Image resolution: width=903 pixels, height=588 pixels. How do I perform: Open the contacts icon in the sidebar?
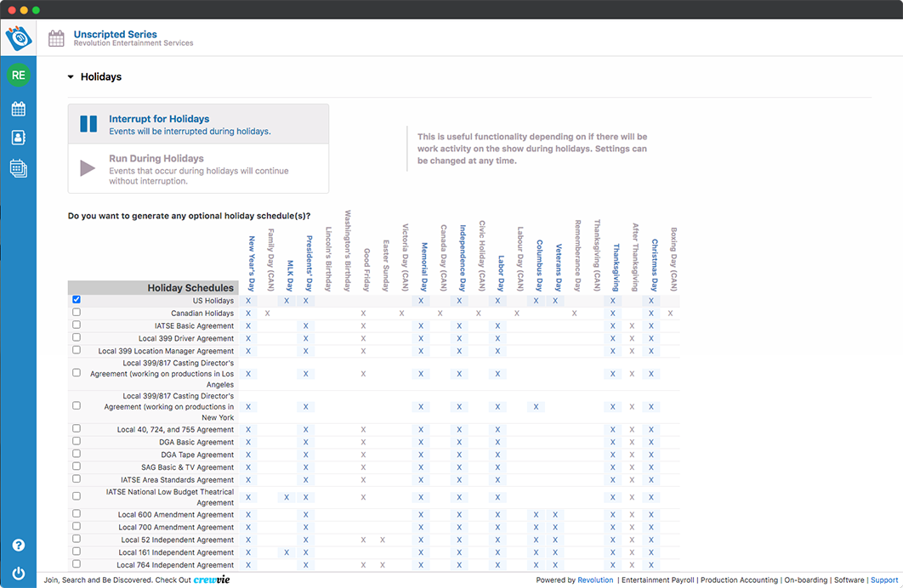coord(19,138)
